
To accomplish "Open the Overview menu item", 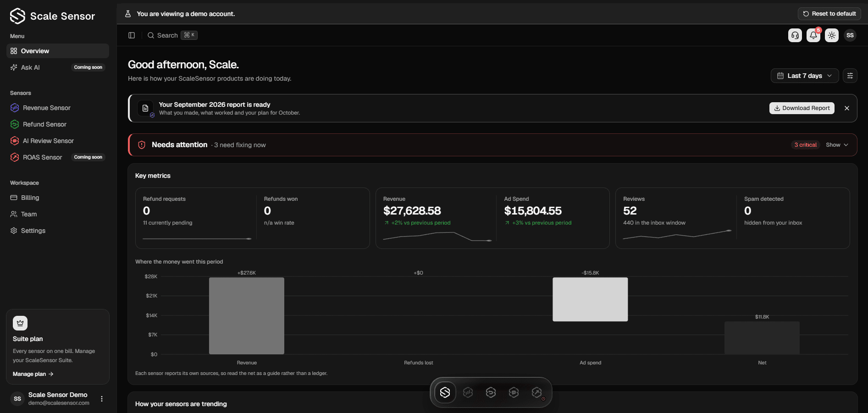I will (58, 51).
